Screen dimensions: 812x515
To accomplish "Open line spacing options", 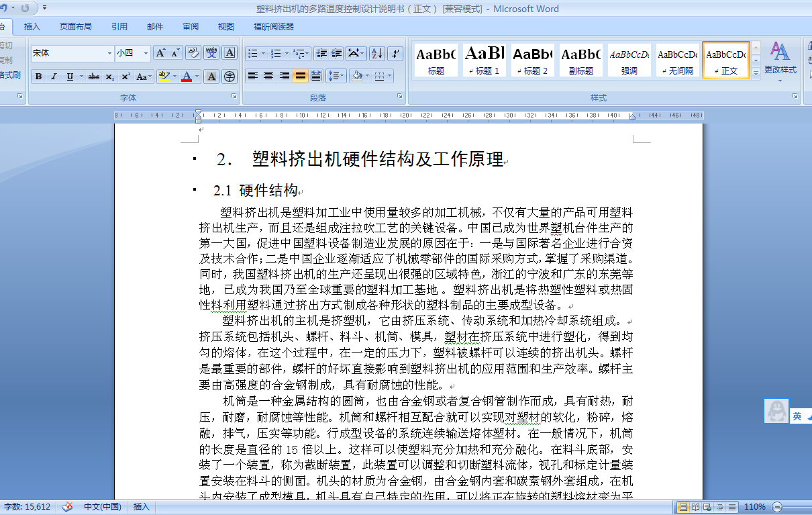I will tap(336, 76).
